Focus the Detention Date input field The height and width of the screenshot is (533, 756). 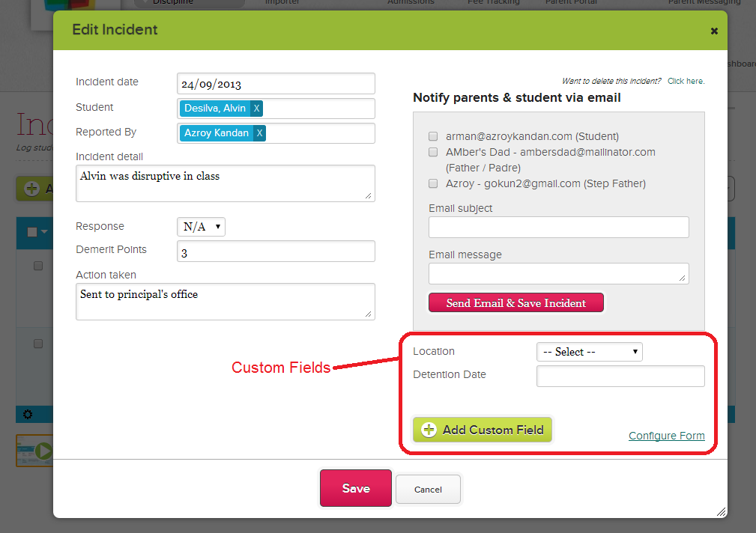pyautogui.click(x=620, y=376)
